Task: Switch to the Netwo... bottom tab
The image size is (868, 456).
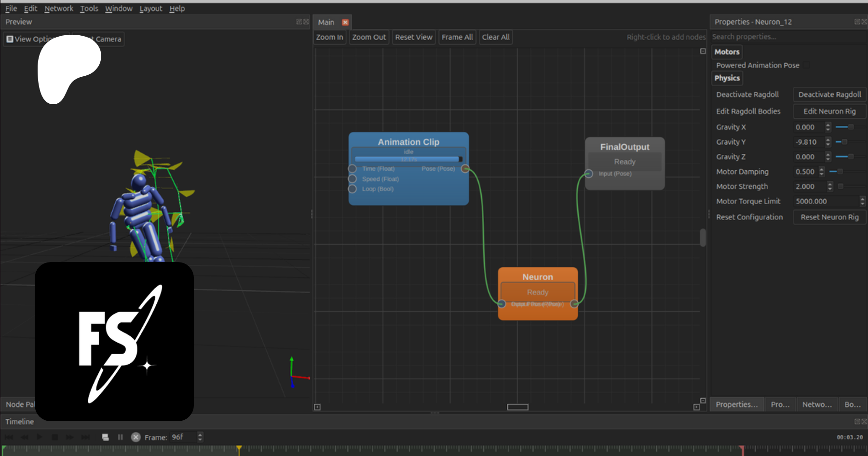Action: coord(816,404)
